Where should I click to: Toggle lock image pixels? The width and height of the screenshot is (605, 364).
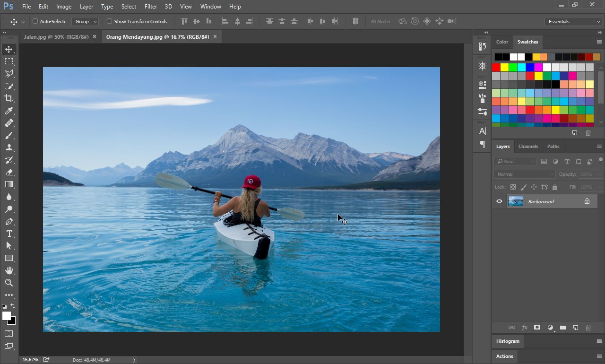pyautogui.click(x=524, y=187)
